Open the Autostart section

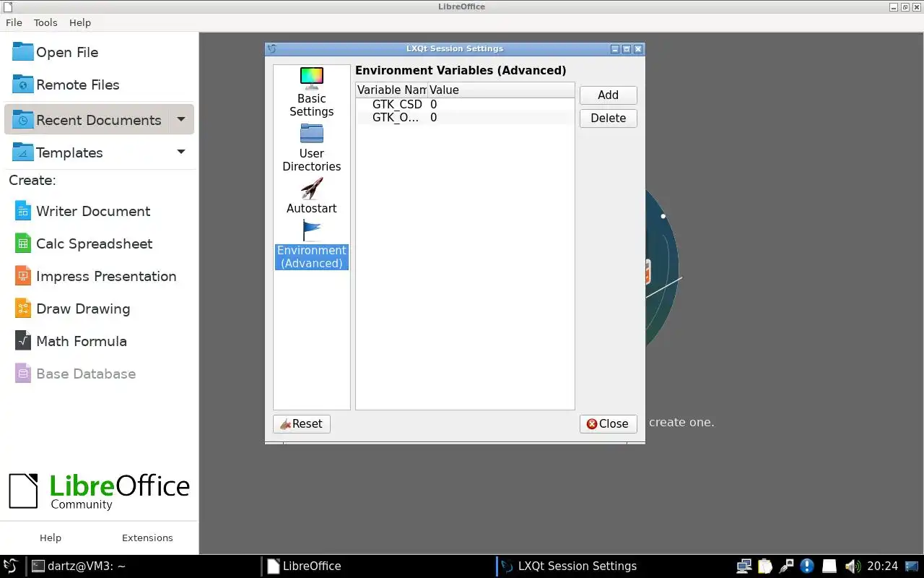coord(312,196)
